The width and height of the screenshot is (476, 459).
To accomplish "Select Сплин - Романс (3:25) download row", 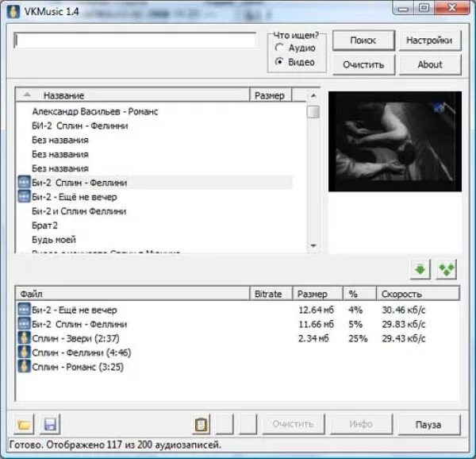I will (x=238, y=367).
